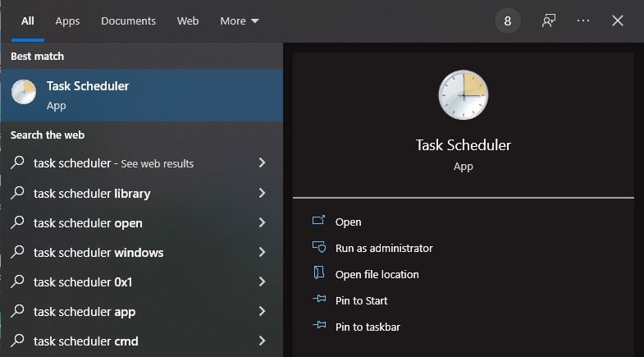Click the Pin to Start pin icon
The image size is (644, 357).
coord(319,299)
